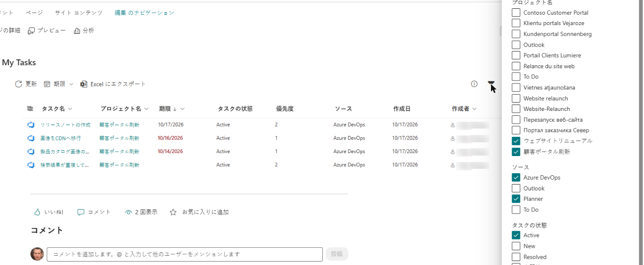Screen dimensions: 644x265
Task: Click the 期限 calendar icon in toolbar
Action: coord(47,84)
